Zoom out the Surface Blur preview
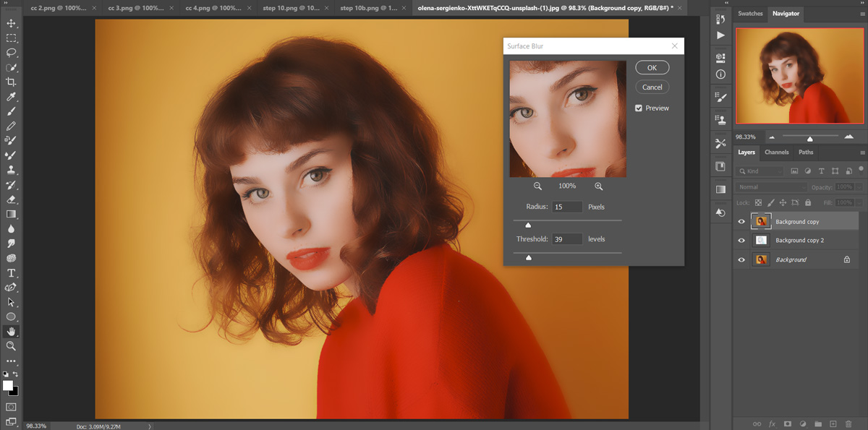 [x=537, y=186]
